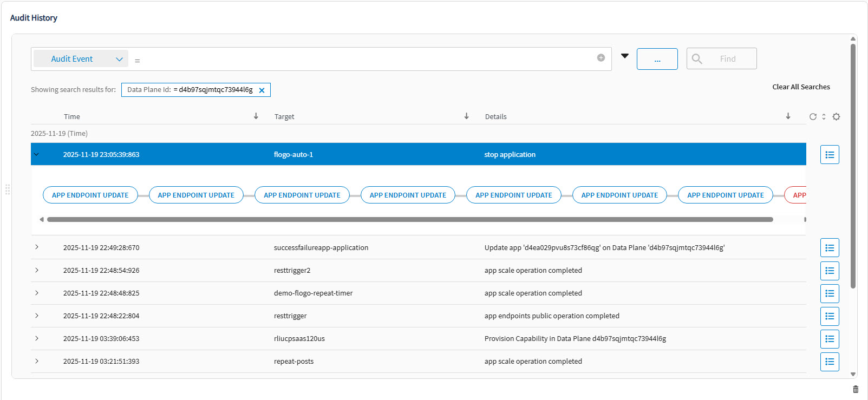This screenshot has height=400, width=868.
Task: Select the first APP ENDPOINT UPDATE pill
Action: point(90,195)
